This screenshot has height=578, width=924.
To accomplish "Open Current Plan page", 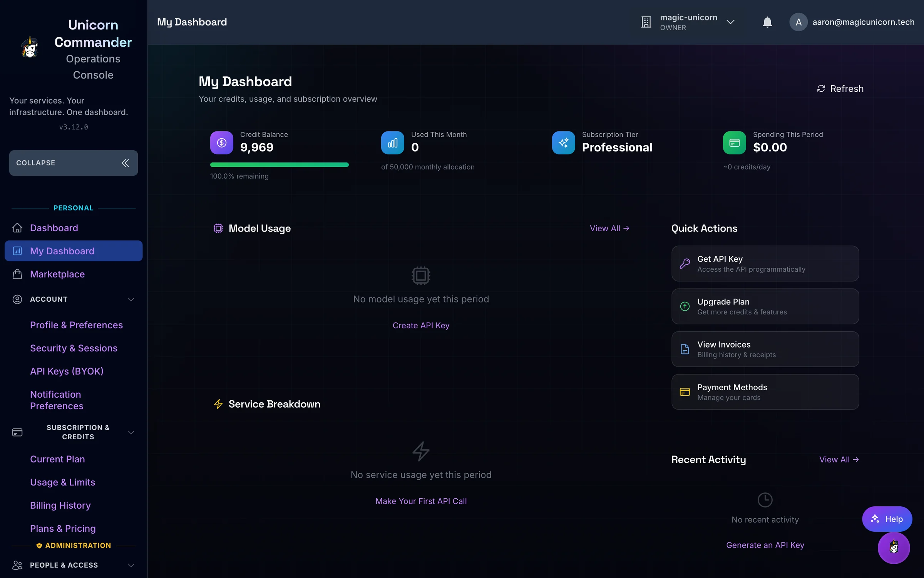I will coord(57,459).
